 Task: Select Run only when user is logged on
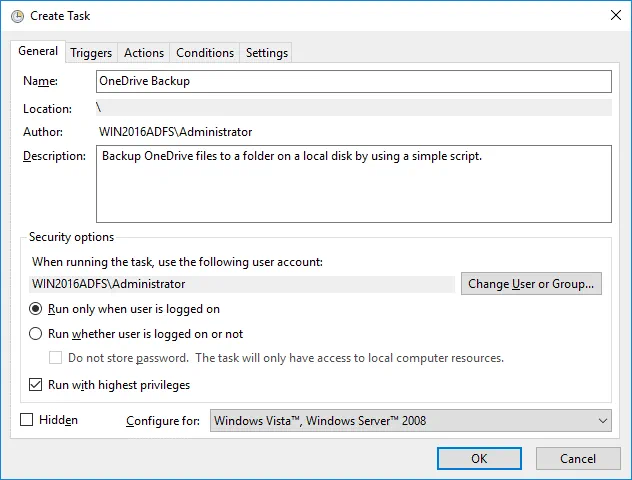tap(36, 310)
